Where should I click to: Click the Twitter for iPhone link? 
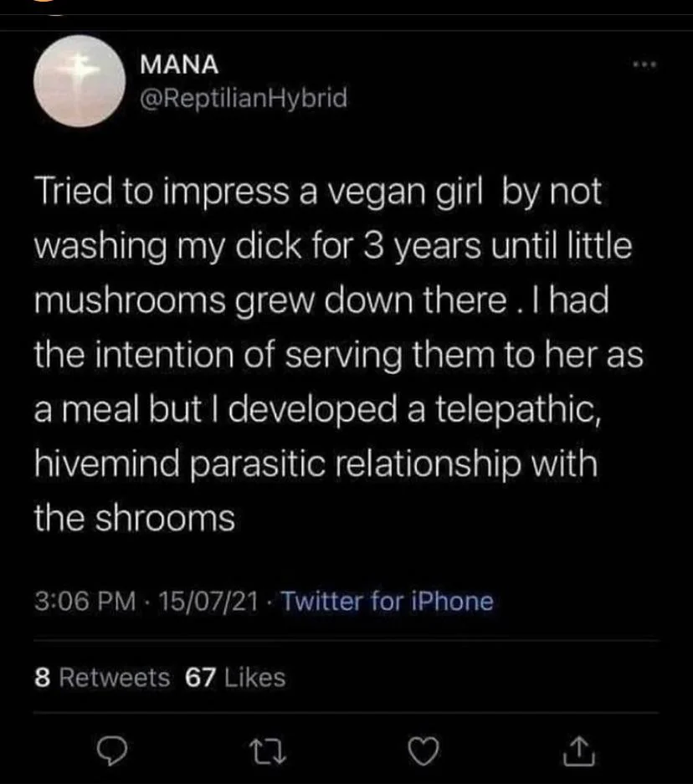[387, 601]
